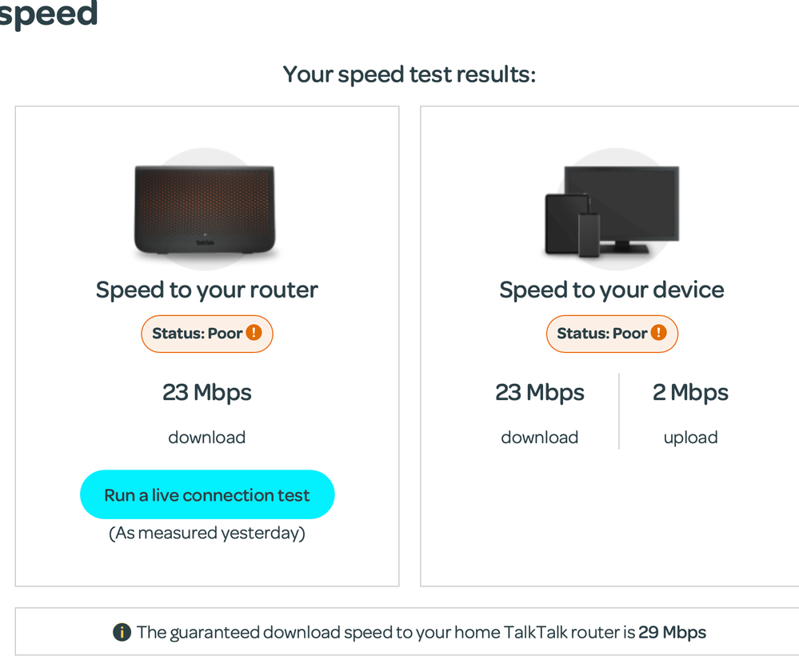Click the info icon next to guaranteed speed message
The width and height of the screenshot is (799, 672).
(x=122, y=632)
